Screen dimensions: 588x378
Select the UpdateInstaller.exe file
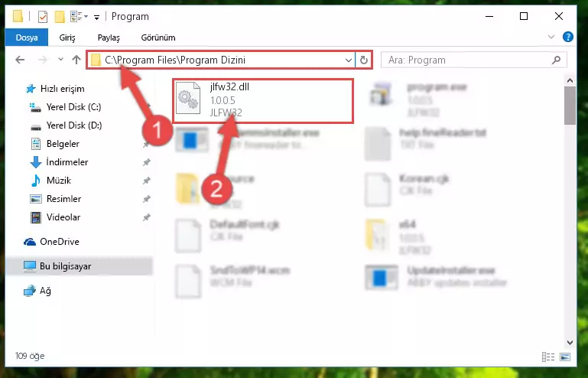[x=436, y=278]
